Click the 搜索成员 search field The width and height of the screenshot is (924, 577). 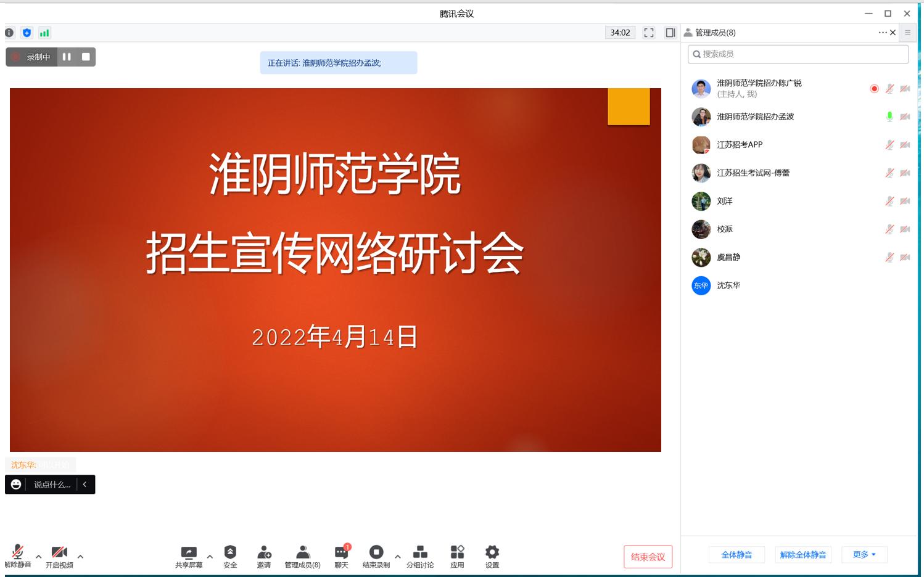[798, 54]
